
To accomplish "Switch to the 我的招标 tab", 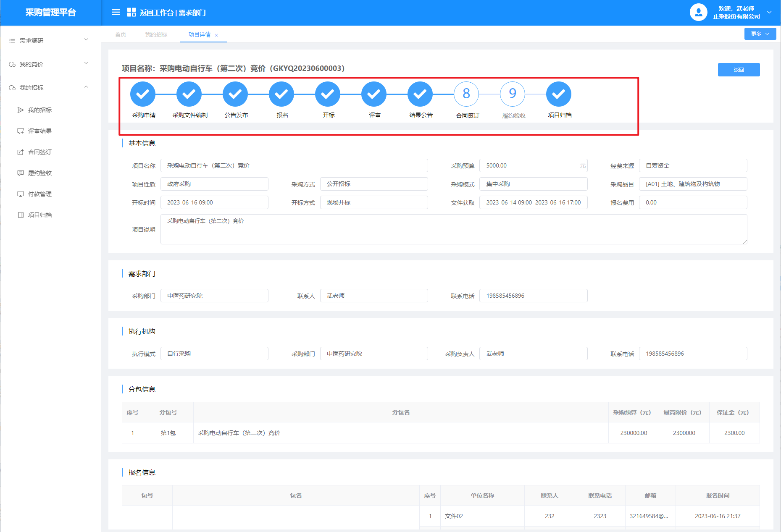I will 156,34.
